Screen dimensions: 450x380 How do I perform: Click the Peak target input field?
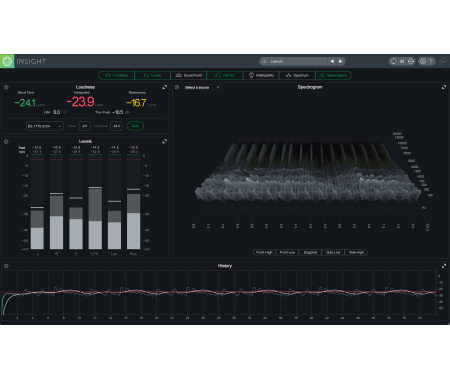tap(85, 126)
